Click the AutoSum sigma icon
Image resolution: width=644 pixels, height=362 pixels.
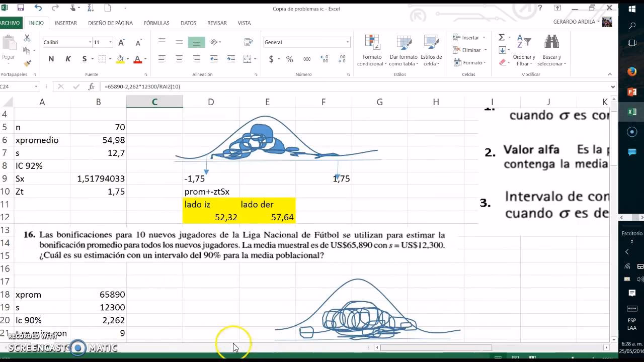click(x=502, y=38)
